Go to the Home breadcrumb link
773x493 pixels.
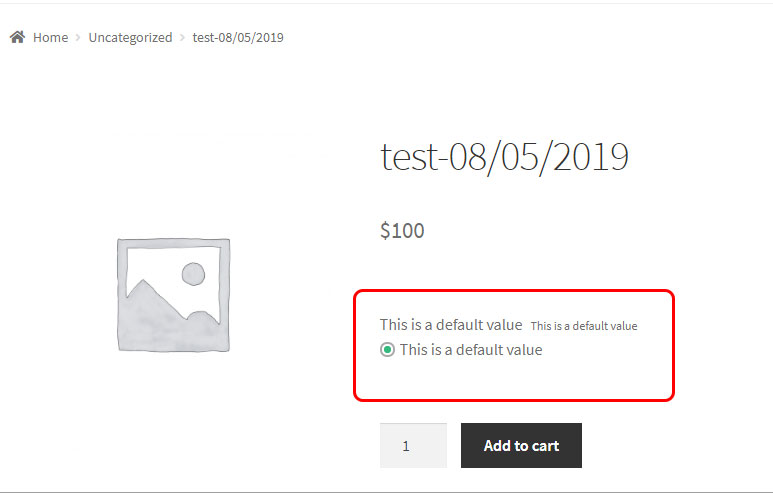[x=50, y=37]
